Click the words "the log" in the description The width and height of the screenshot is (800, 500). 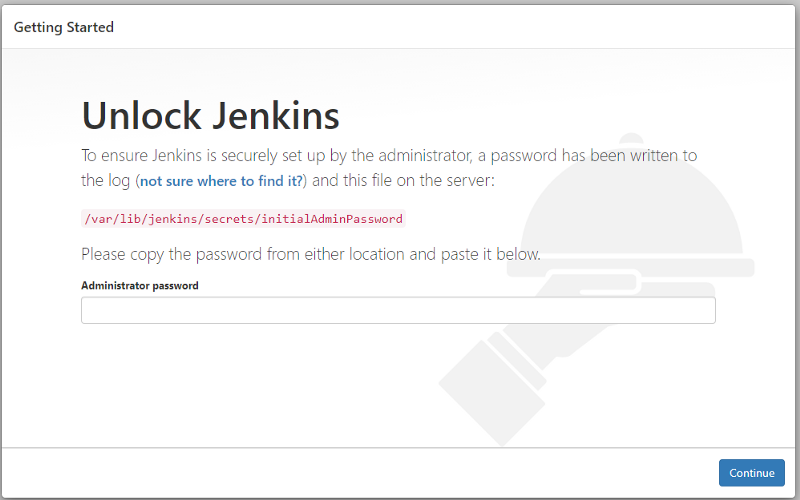tap(105, 181)
